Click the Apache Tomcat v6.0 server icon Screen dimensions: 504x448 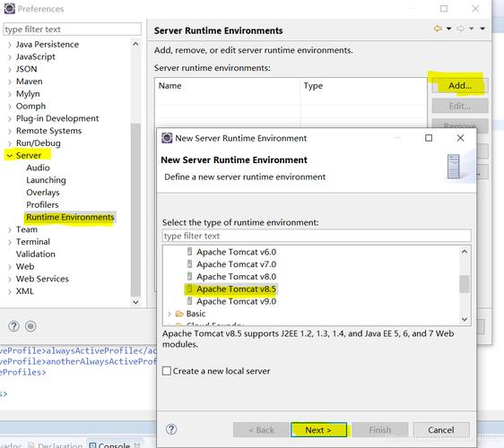(x=189, y=252)
